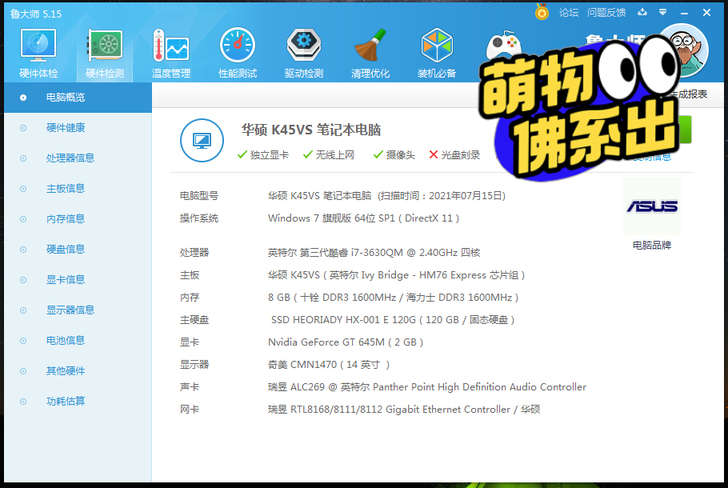Screen dimensions: 728x488
Task: Switch to 显卡信息 sidebar tab
Action: [x=78, y=280]
